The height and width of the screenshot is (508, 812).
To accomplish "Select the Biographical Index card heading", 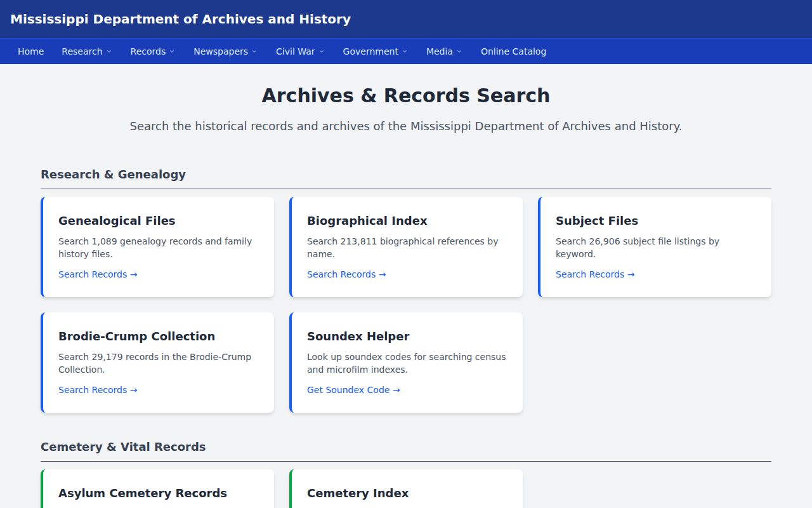I will (x=367, y=221).
